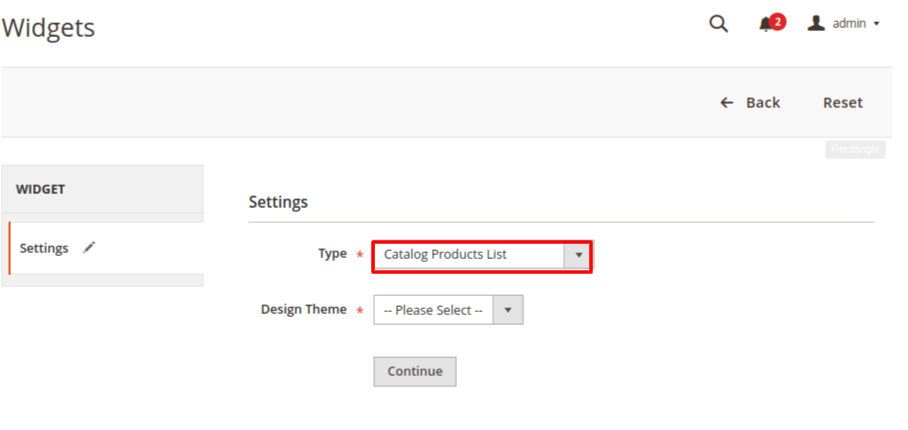The width and height of the screenshot is (908, 430).
Task: Select the Catalog Products List field text
Action: pyautogui.click(x=445, y=255)
